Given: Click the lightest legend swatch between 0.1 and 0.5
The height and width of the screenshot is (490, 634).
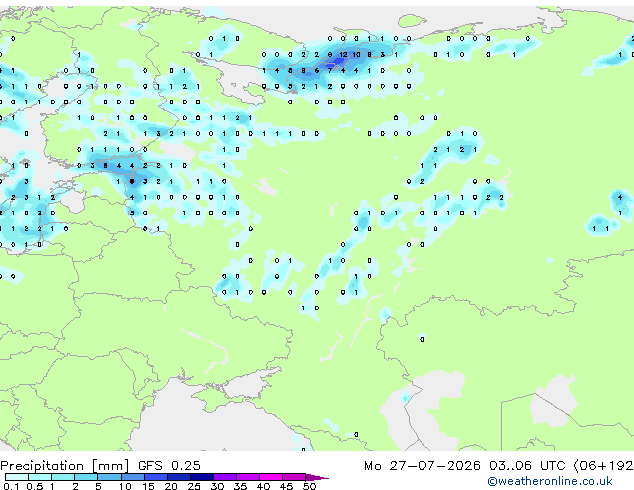Looking at the screenshot, I should [17, 477].
